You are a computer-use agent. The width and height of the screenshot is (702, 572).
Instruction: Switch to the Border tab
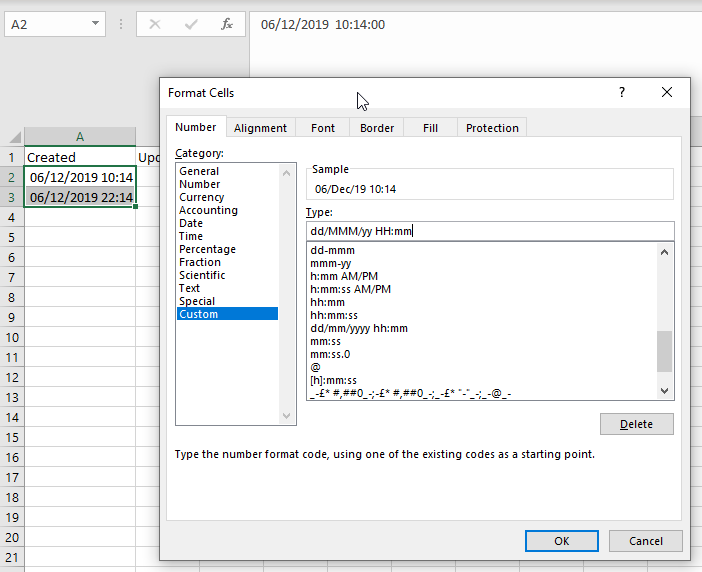tap(377, 128)
